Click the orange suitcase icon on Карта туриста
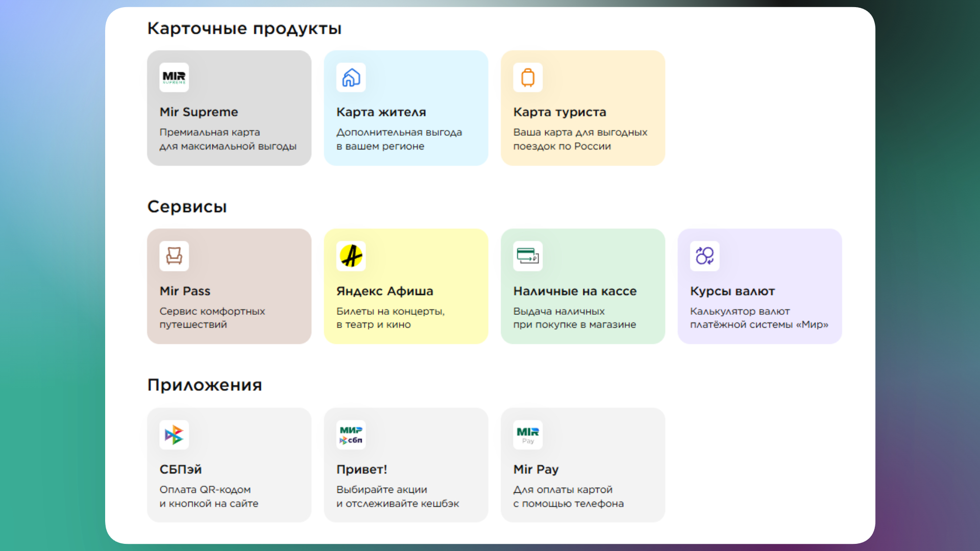Viewport: 980px width, 551px height. click(528, 78)
